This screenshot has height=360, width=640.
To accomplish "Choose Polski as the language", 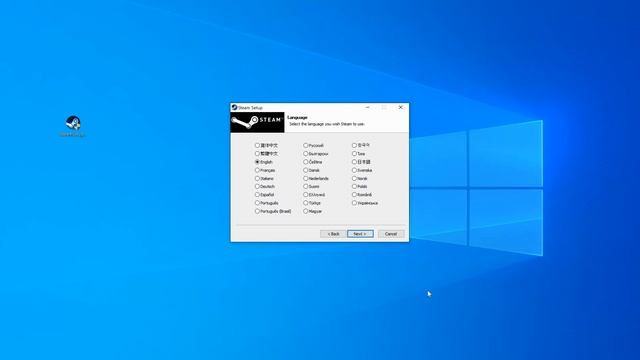I will tap(354, 187).
